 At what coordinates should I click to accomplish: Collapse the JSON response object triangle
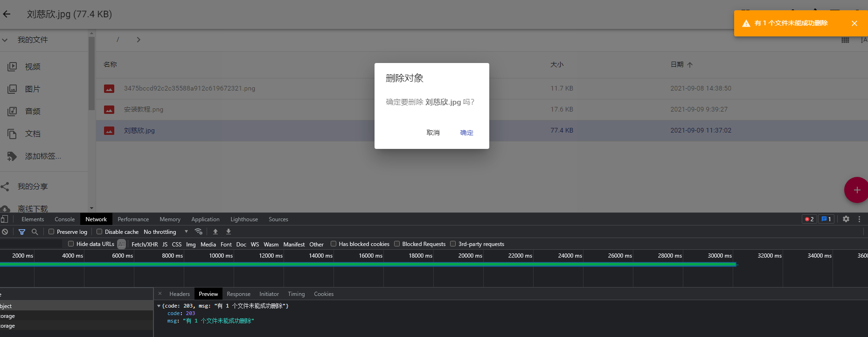[x=159, y=306]
